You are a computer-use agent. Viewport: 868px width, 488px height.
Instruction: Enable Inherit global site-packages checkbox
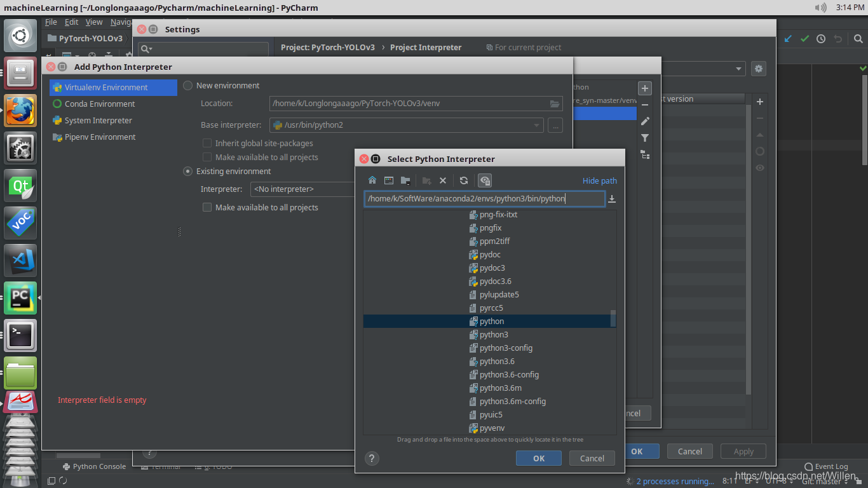[x=207, y=144]
